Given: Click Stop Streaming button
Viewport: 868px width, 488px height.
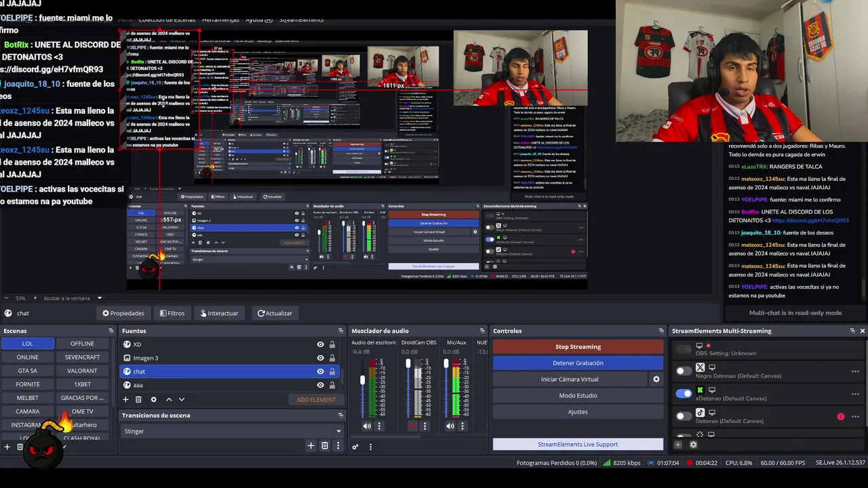Looking at the screenshot, I should point(578,346).
